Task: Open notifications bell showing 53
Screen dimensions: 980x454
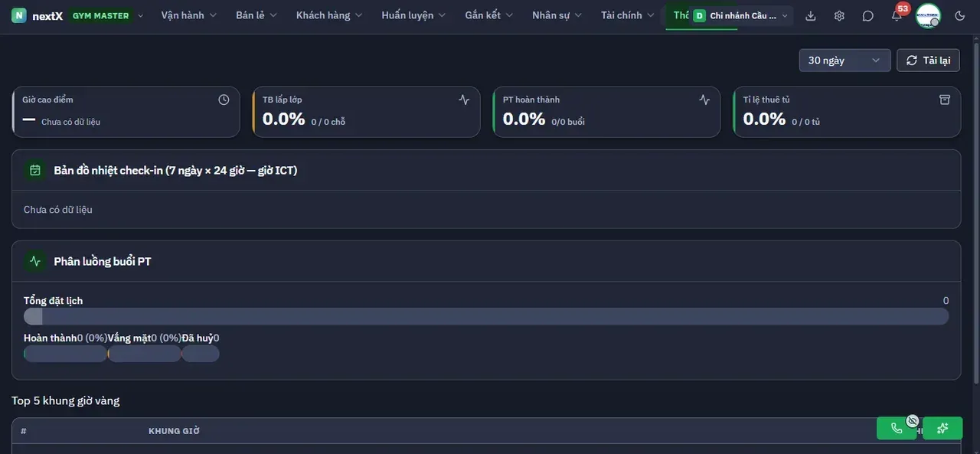Action: pyautogui.click(x=897, y=15)
